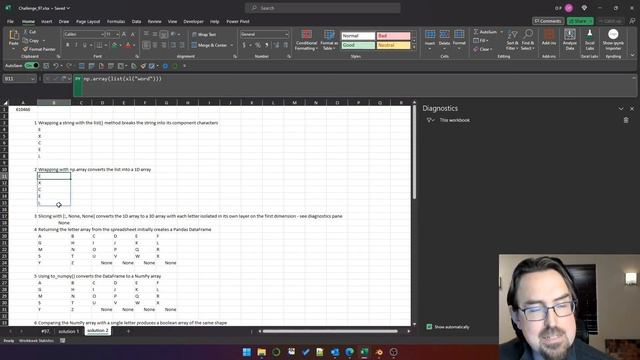This screenshot has height=360, width=640.
Task: Click the Underline font button
Action: tap(84, 45)
